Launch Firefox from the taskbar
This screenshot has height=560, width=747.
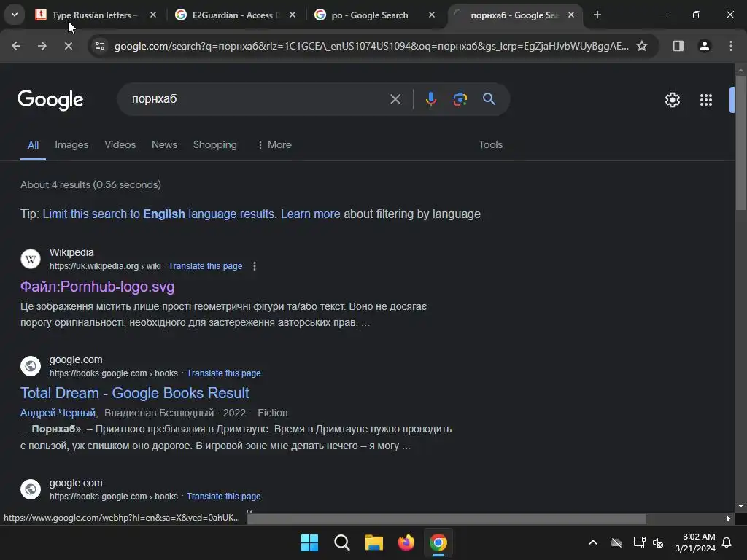tap(406, 542)
